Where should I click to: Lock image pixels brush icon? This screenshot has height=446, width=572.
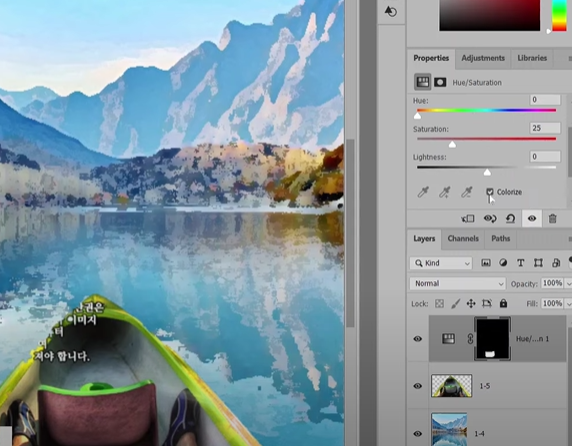click(455, 303)
